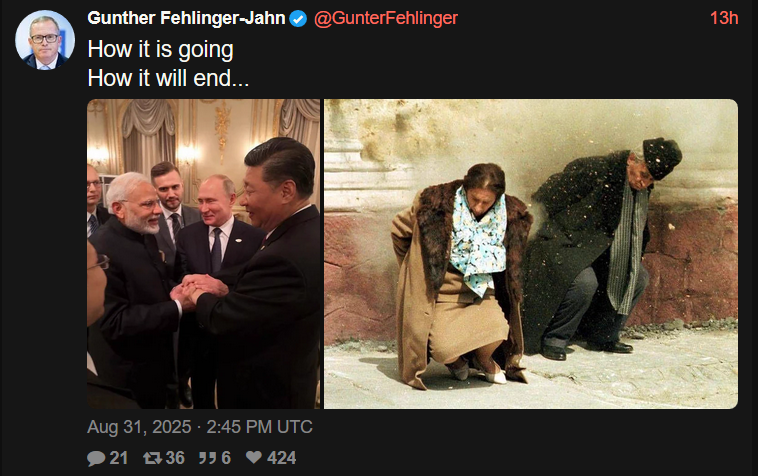Image resolution: width=758 pixels, height=476 pixels.
Task: Open the @GunterFehlinger handle link
Action: pyautogui.click(x=386, y=18)
